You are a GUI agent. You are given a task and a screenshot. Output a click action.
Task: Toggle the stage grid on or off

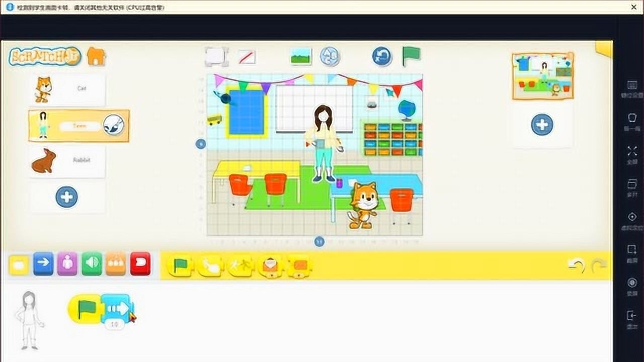click(x=247, y=57)
